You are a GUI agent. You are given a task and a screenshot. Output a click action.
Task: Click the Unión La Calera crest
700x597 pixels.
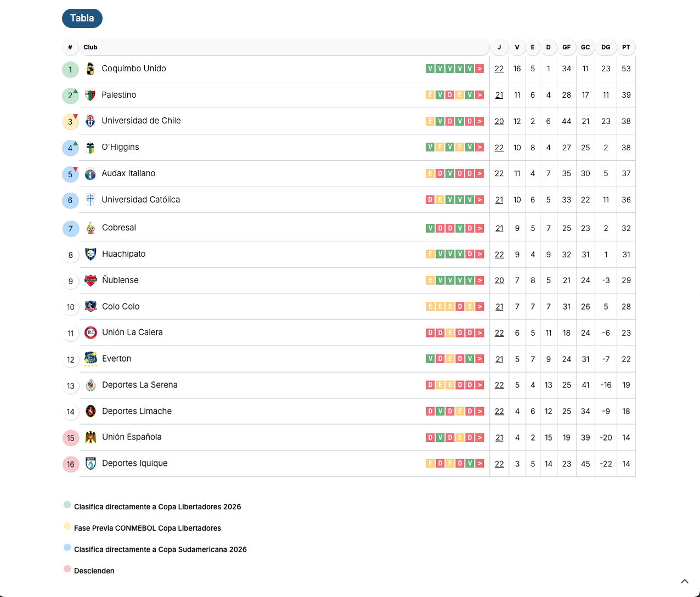[x=91, y=333]
